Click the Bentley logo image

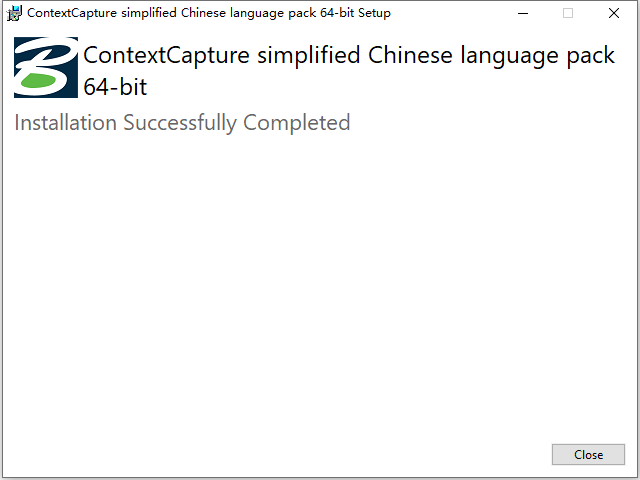[46, 67]
